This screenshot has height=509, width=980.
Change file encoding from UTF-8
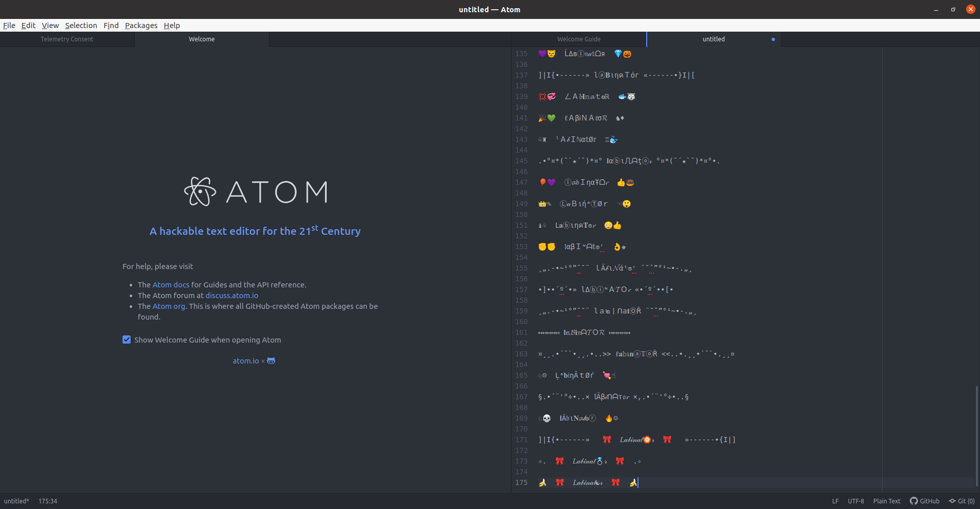(x=856, y=501)
